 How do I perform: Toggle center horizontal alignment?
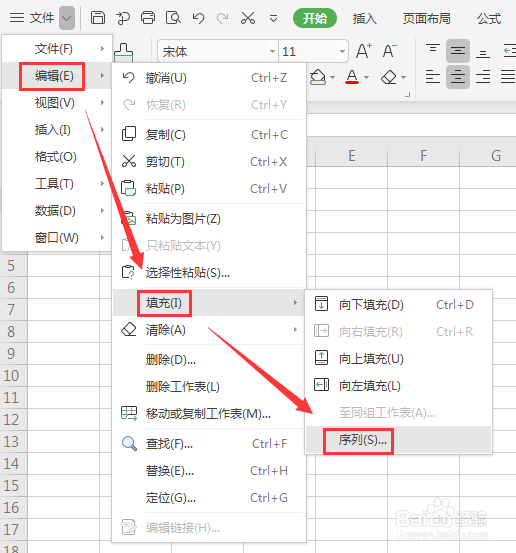(x=457, y=77)
